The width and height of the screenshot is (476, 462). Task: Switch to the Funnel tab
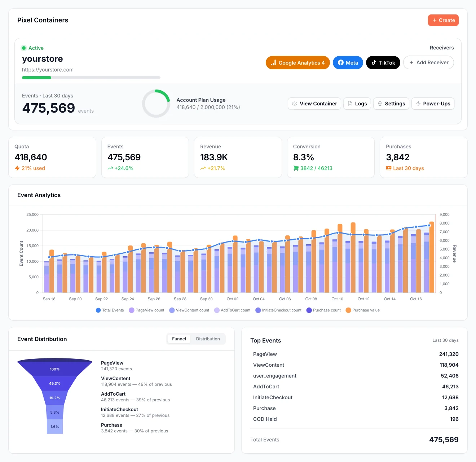[179, 339]
